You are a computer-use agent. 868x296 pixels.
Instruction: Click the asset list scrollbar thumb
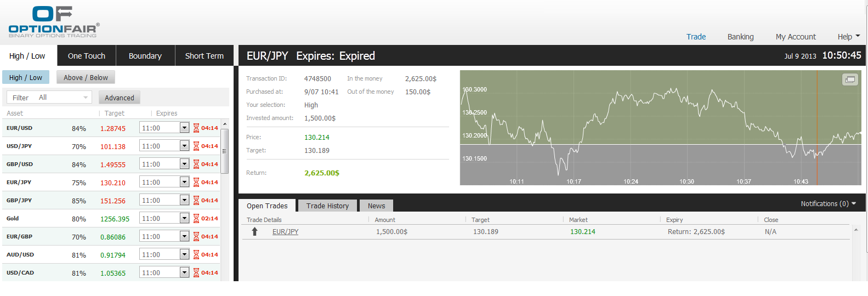tap(224, 151)
